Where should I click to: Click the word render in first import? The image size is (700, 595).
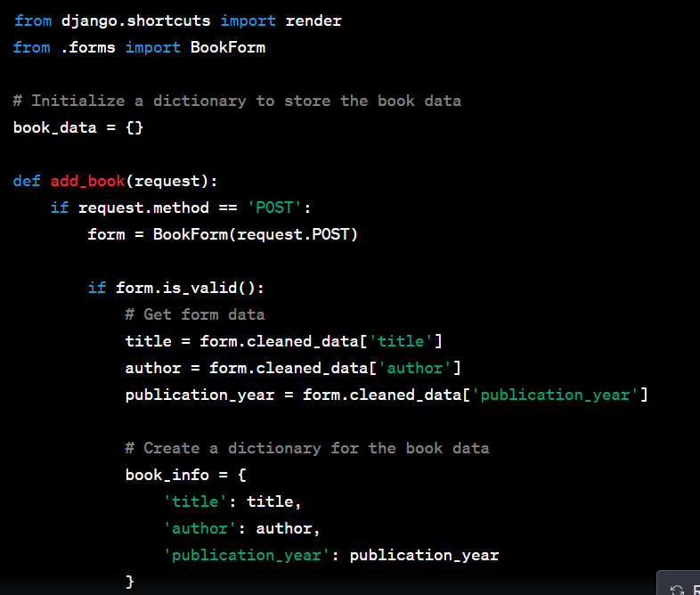(x=313, y=20)
